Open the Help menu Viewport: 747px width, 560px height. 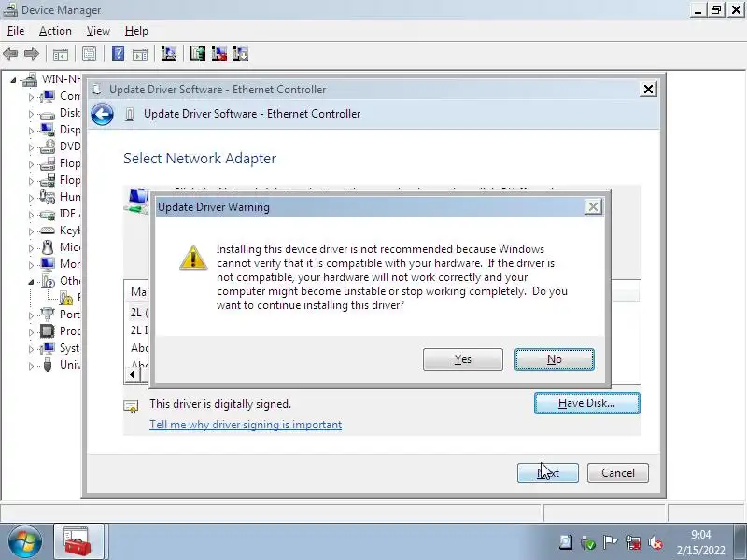136,31
